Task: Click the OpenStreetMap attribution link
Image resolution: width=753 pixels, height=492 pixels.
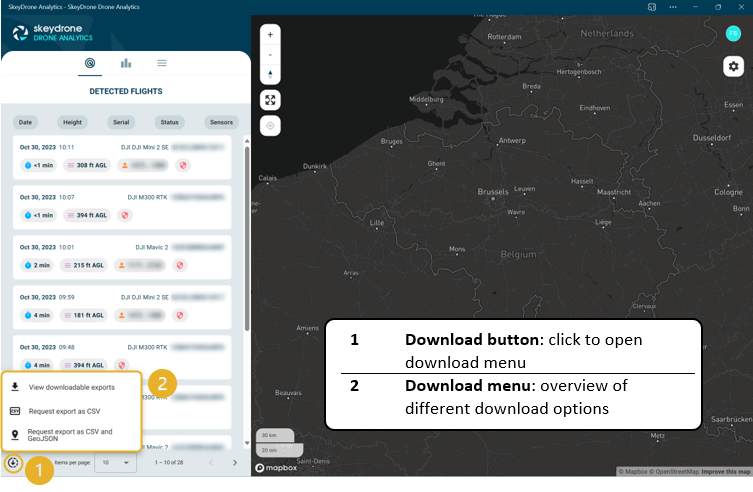Action: coord(676,472)
